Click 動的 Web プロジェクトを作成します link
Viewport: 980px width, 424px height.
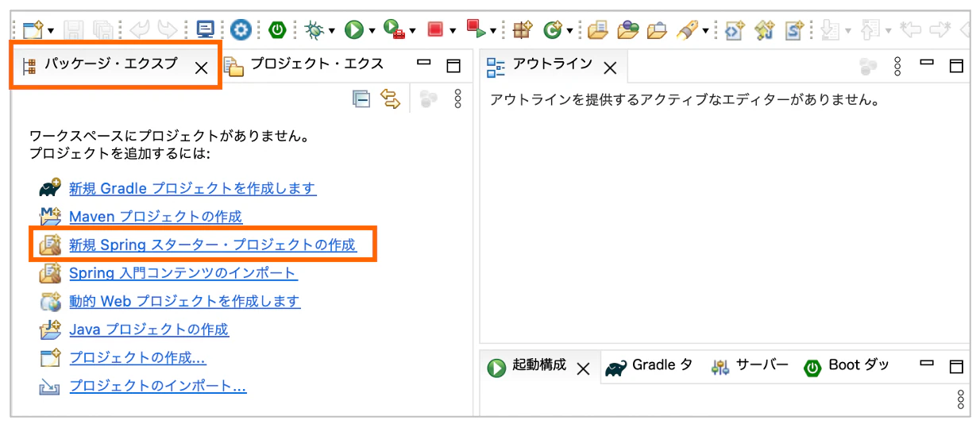(185, 302)
